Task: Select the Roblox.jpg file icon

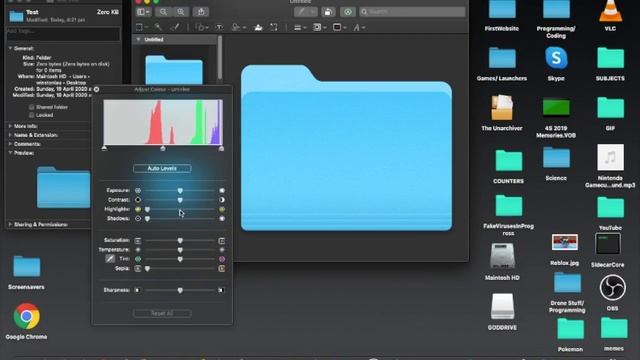Action: 564,242
